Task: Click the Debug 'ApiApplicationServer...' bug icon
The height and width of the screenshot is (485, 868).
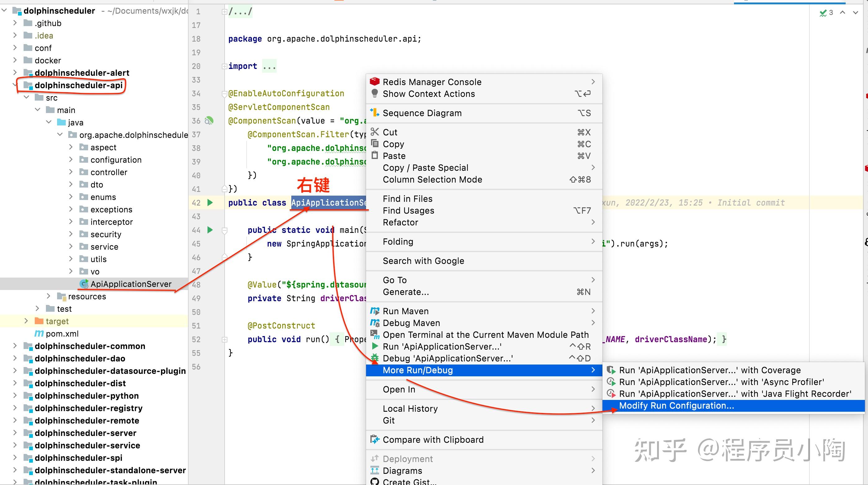Action: [x=375, y=358]
